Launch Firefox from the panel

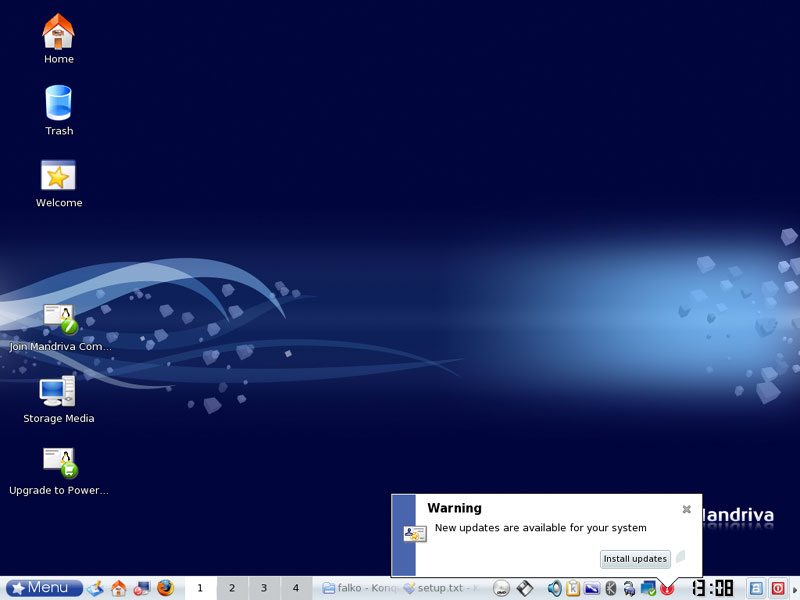coord(165,588)
